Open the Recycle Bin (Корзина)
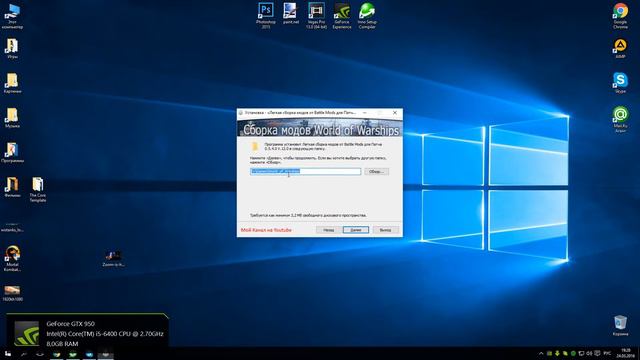The height and width of the screenshot is (360, 640). (620, 325)
